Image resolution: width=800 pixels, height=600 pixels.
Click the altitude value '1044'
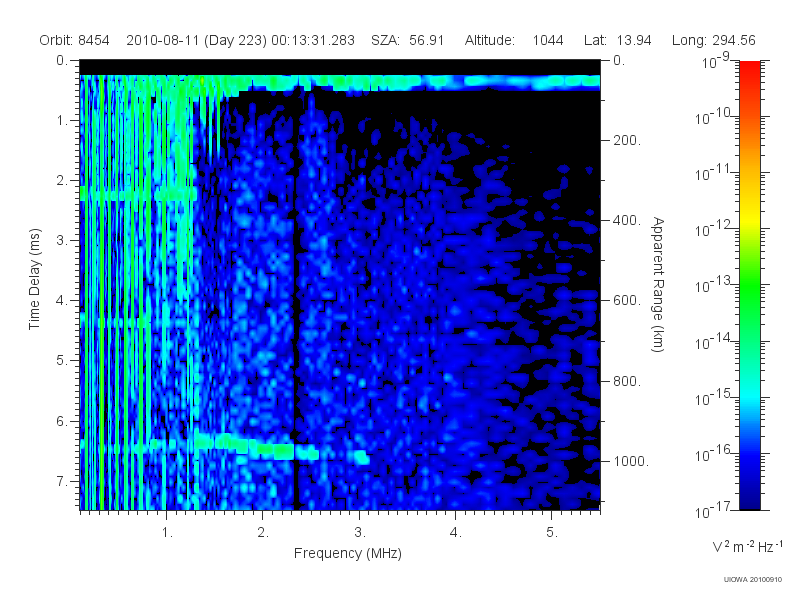[x=548, y=40]
